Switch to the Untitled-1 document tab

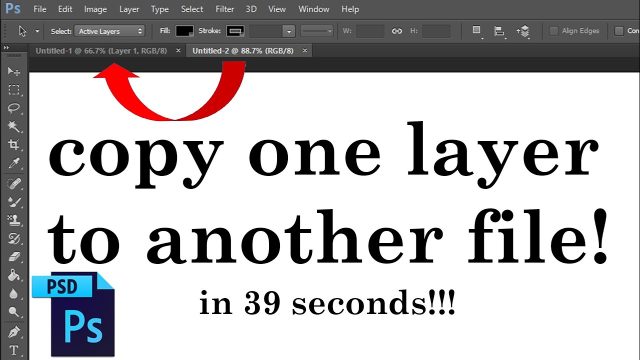101,51
